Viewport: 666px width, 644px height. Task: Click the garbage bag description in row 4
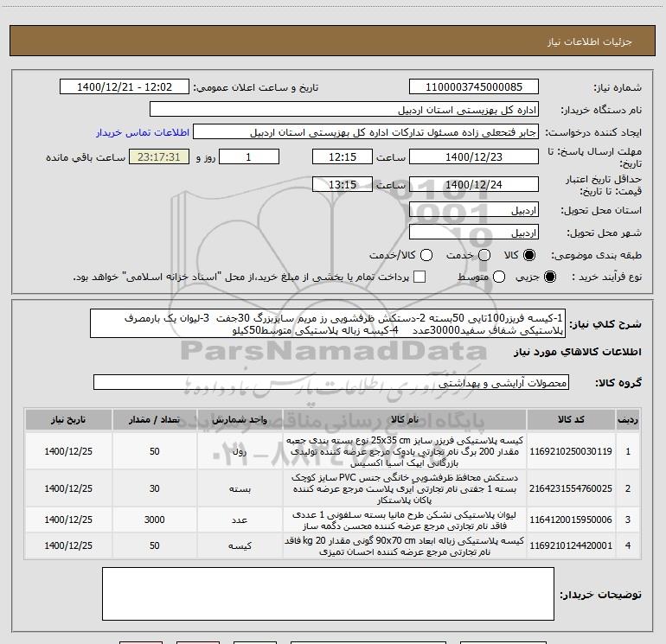coord(405,546)
